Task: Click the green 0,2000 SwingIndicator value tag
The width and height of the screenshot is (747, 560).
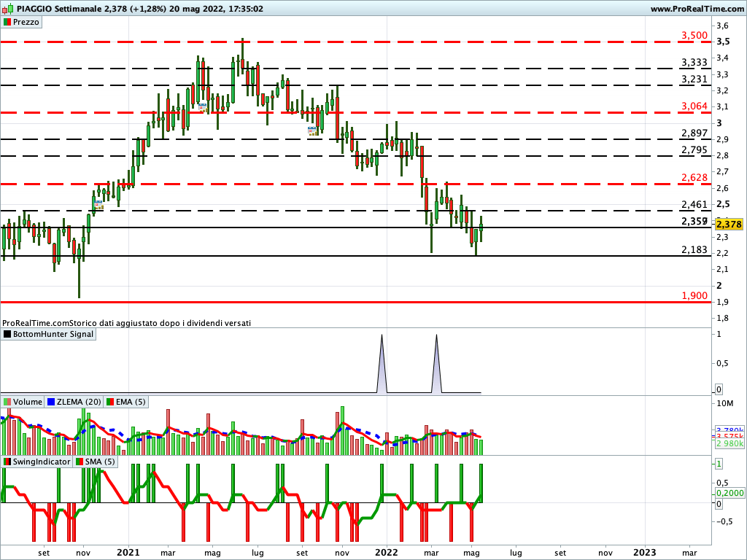Action: click(729, 493)
